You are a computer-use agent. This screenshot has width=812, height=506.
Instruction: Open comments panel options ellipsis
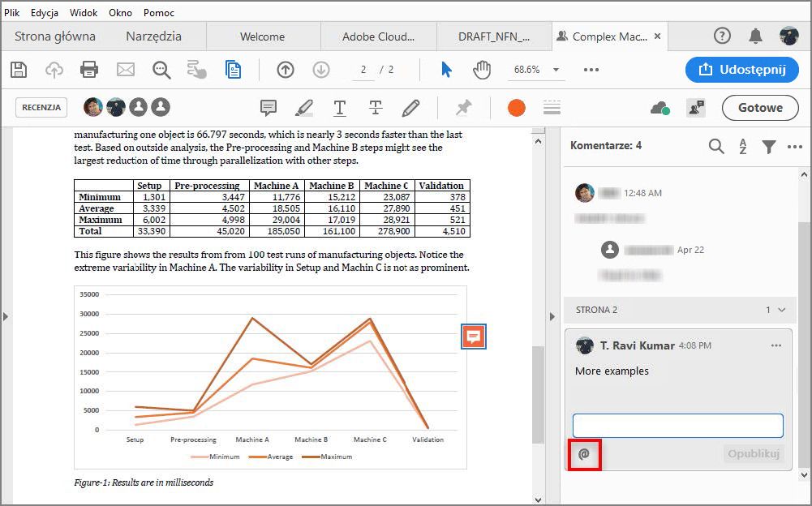795,147
